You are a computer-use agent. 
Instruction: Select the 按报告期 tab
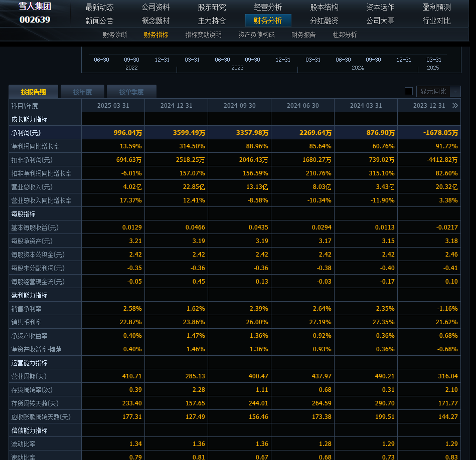click(33, 92)
